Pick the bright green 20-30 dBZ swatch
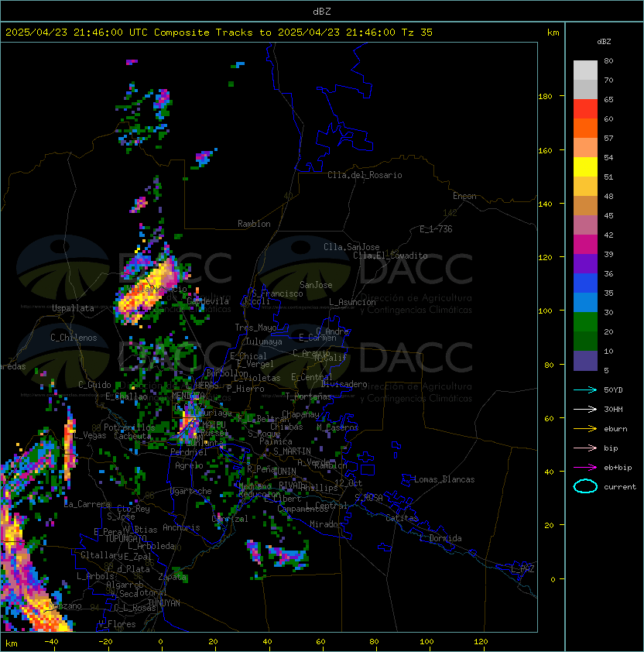 [585, 322]
